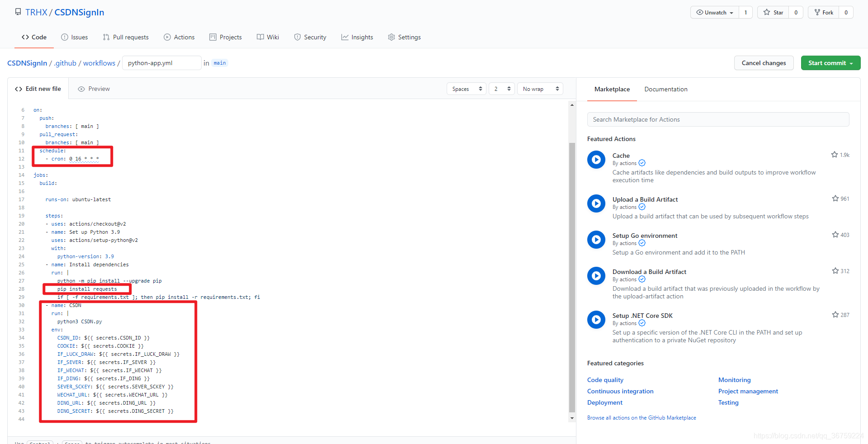Switch to the Documentation tab
This screenshot has width=868, height=444.
pyautogui.click(x=666, y=90)
